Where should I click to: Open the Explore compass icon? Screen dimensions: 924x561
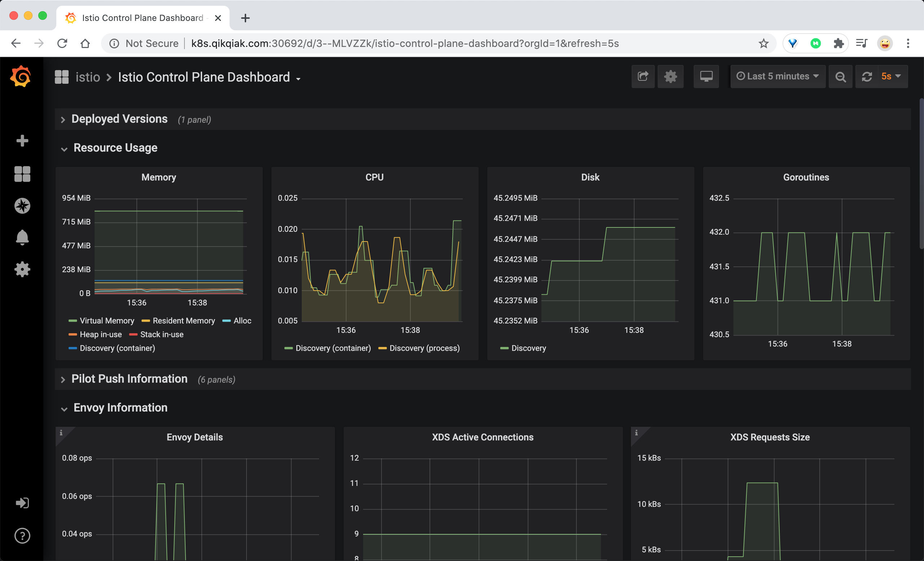click(22, 205)
